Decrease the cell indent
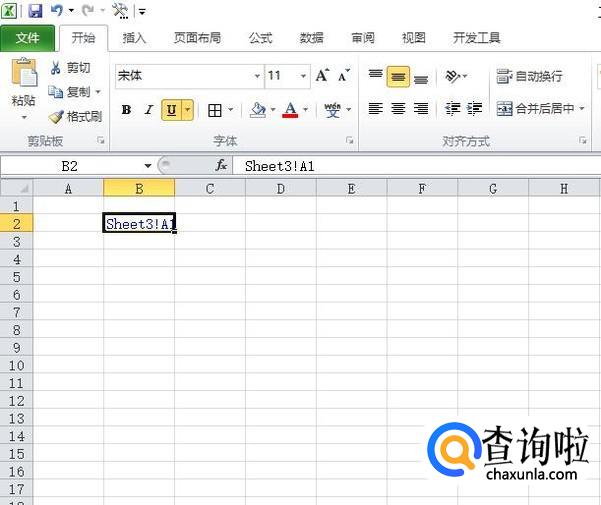Viewport: 601px width, 505px height. point(452,109)
